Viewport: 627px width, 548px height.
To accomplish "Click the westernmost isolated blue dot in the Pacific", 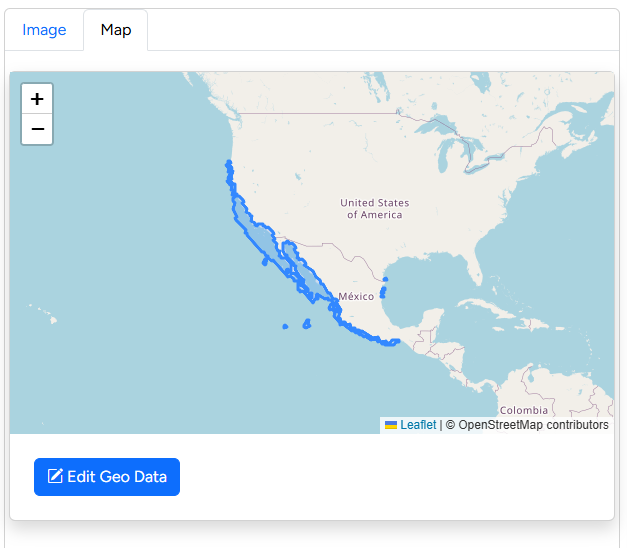I will [285, 326].
